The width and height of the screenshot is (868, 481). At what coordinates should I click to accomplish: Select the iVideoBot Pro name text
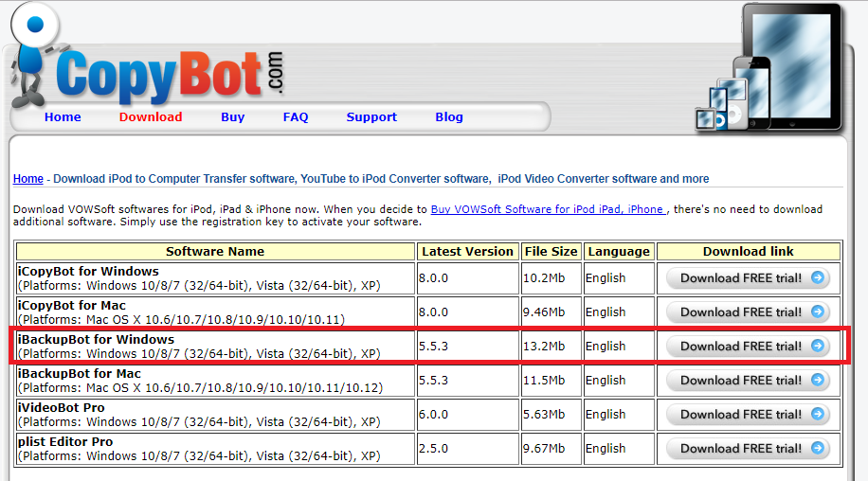click(62, 408)
